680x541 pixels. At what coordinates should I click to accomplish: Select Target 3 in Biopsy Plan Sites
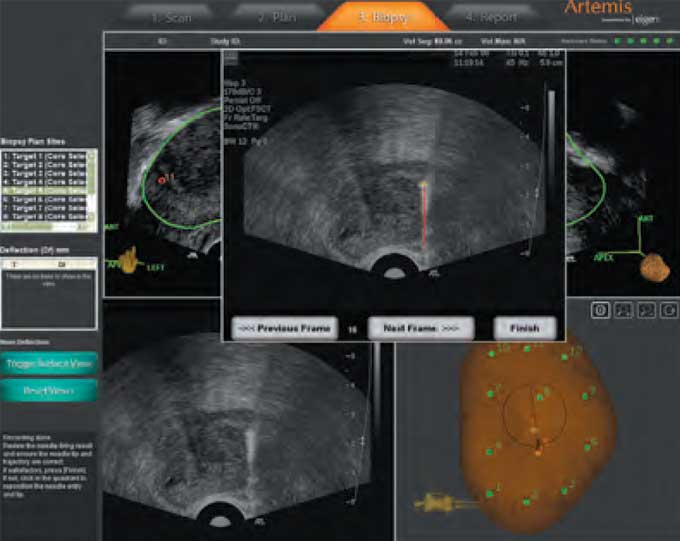(x=45, y=174)
